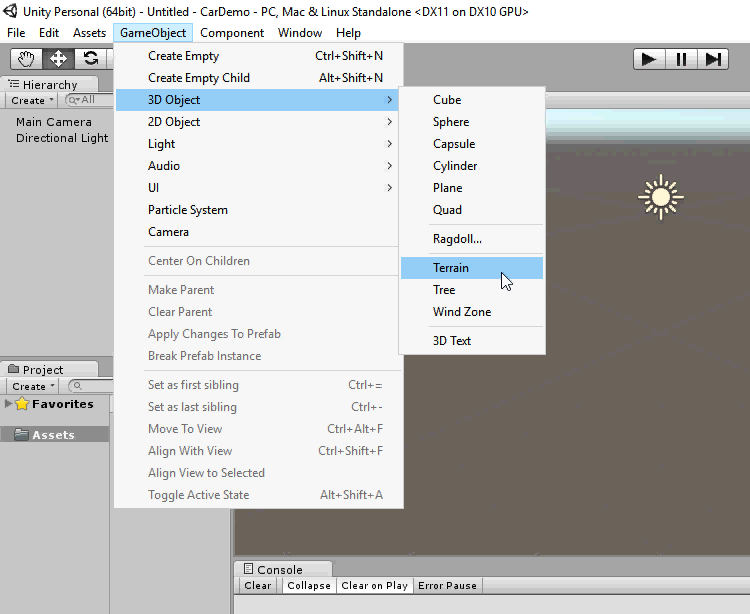The image size is (750, 614).
Task: Open the Assets menu
Action: point(89,33)
